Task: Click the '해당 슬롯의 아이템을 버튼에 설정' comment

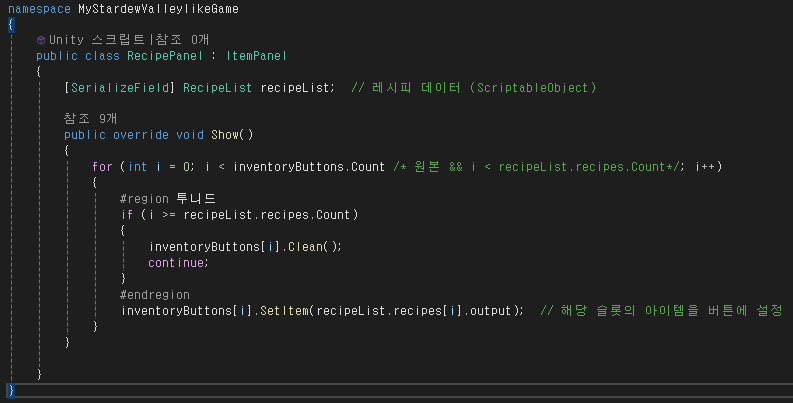Action: click(662, 310)
